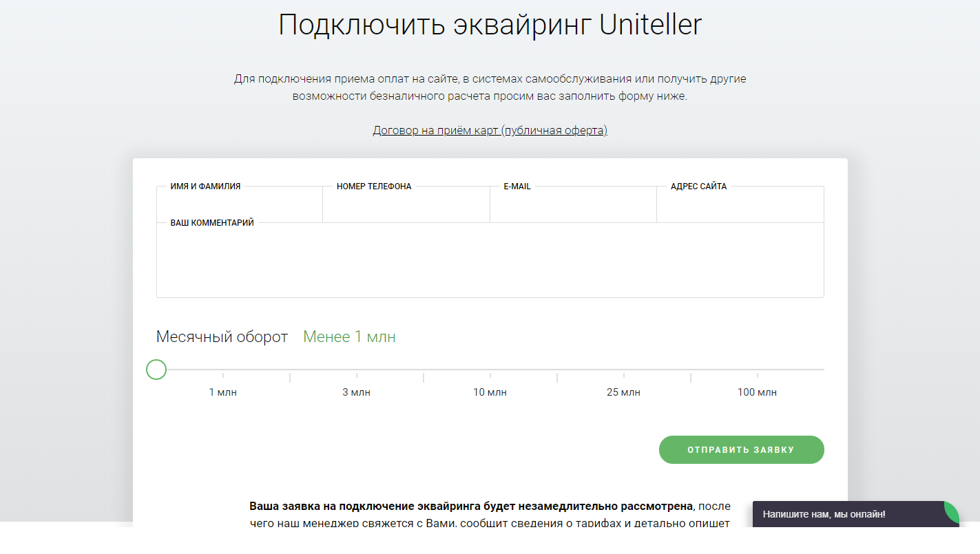Select the НОМЕР ТЕЛЕФОНА field
Viewport: 980px width, 554px height.
(406, 203)
